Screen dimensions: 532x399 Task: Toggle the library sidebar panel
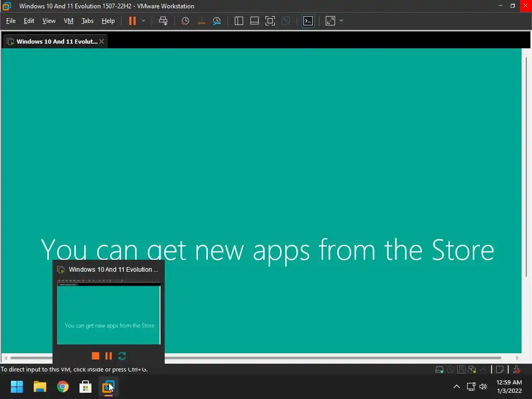[239, 21]
